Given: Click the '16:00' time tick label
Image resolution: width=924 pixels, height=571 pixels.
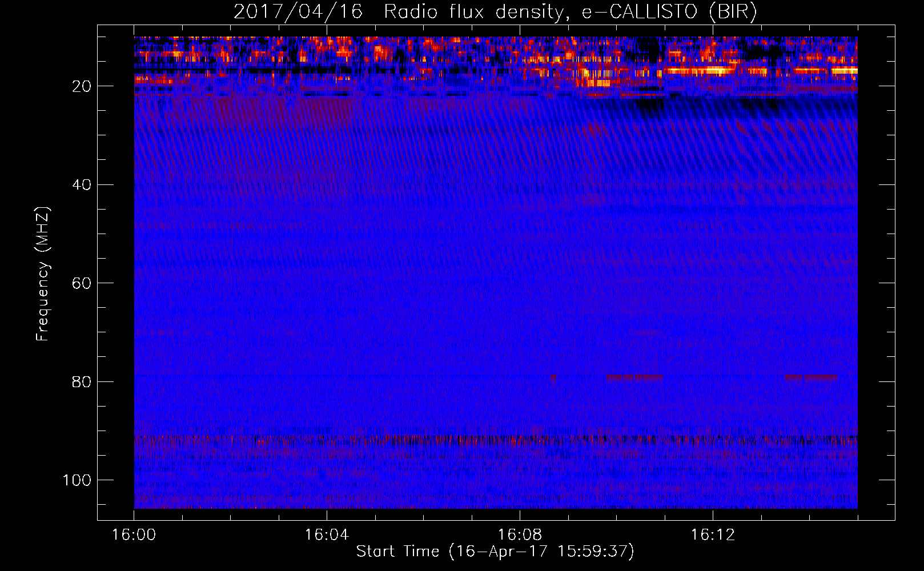Looking at the screenshot, I should pyautogui.click(x=134, y=535).
